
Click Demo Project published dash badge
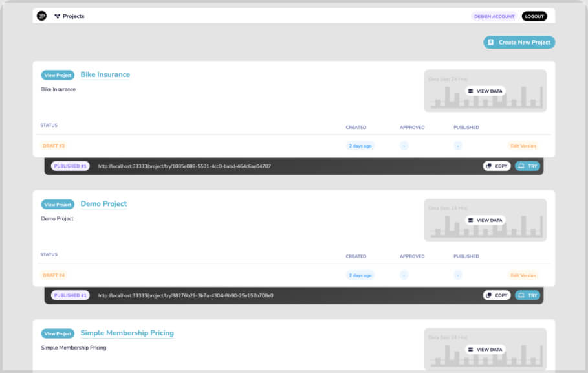coord(457,275)
